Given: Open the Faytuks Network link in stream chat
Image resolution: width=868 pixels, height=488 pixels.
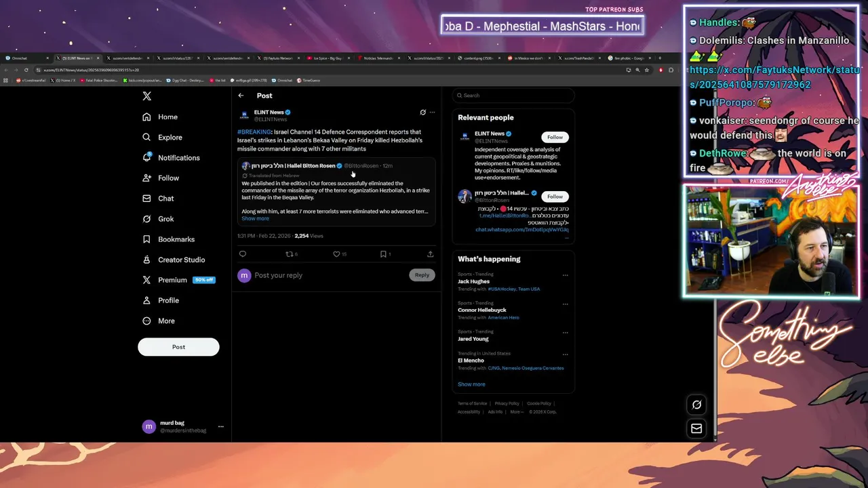Looking at the screenshot, I should pos(774,77).
